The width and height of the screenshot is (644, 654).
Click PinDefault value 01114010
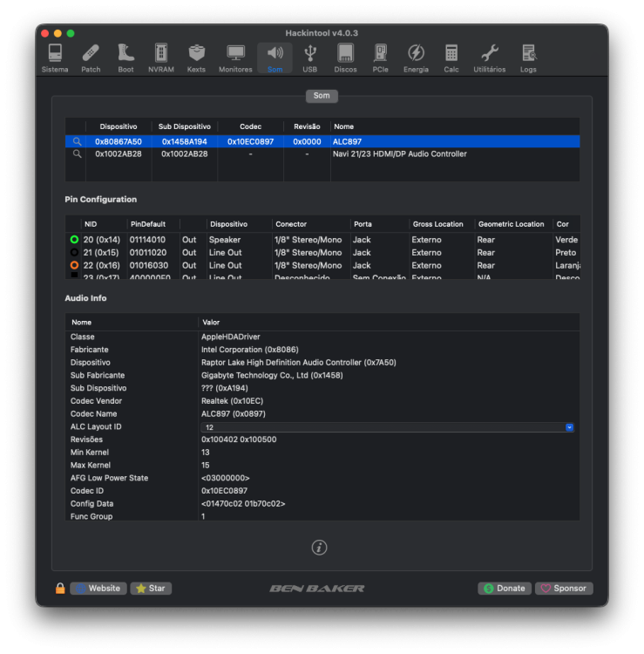[147, 240]
